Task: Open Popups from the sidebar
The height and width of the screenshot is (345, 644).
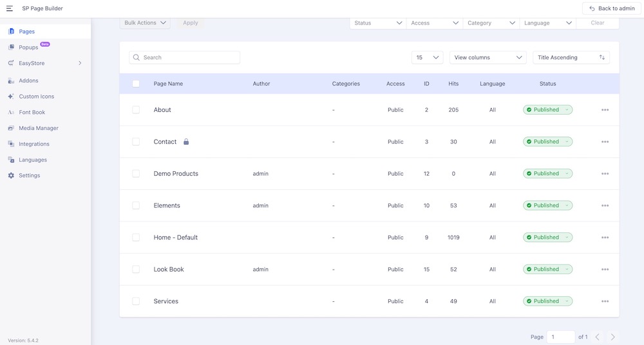Action: (28, 48)
